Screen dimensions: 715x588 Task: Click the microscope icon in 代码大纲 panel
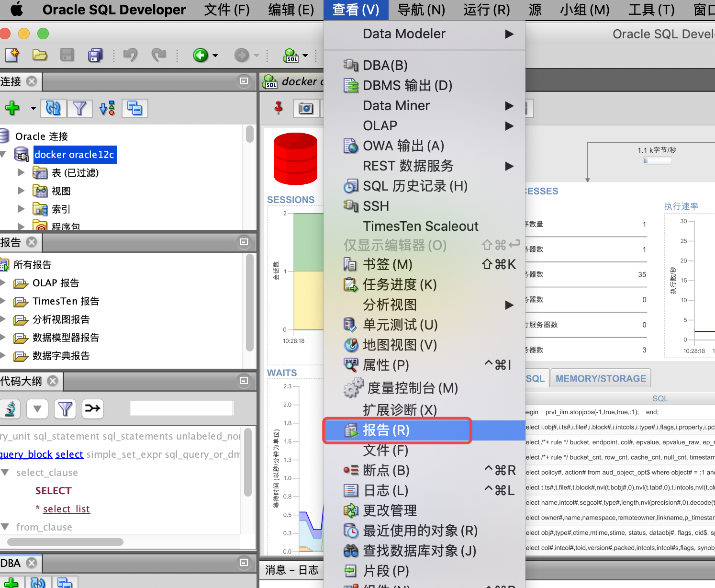[11, 408]
